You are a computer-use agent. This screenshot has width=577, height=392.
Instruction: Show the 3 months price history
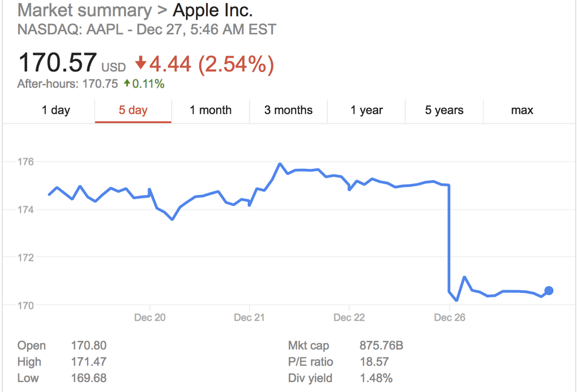click(288, 110)
